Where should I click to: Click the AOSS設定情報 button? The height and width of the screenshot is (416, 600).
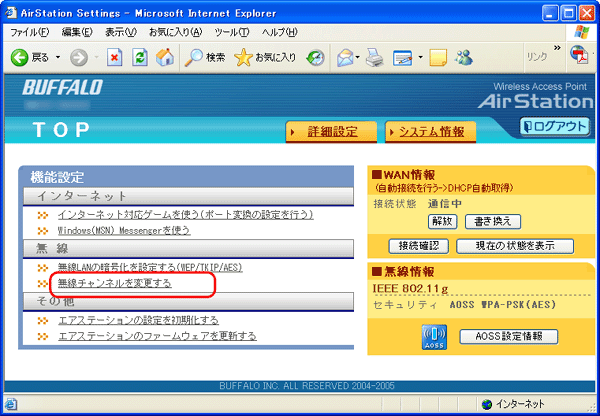pos(509,336)
